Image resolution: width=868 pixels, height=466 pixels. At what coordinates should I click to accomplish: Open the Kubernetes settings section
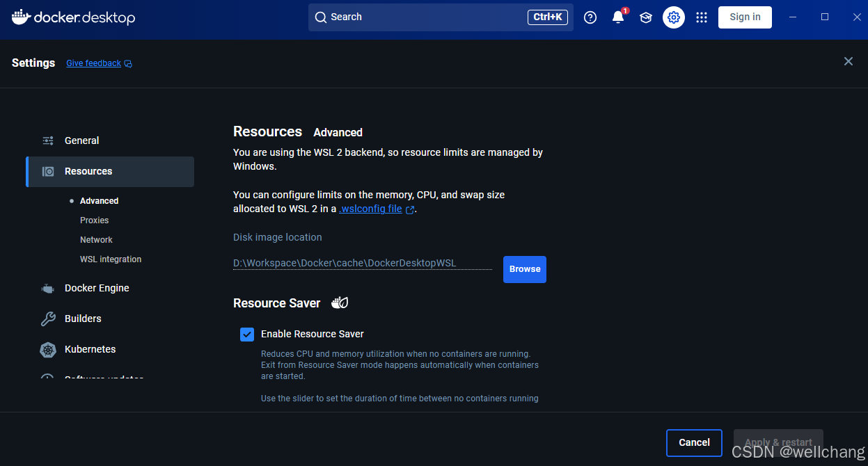coord(110,349)
